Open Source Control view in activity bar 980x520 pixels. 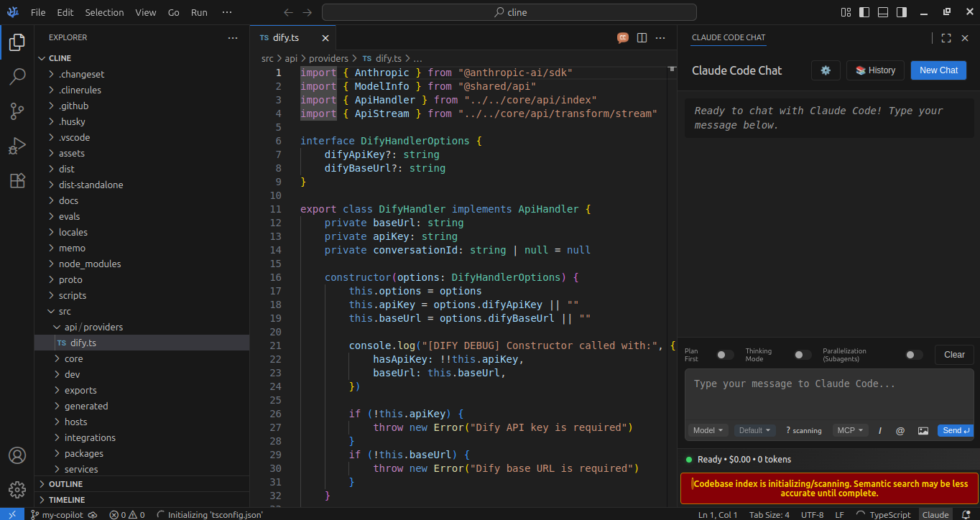pos(17,111)
